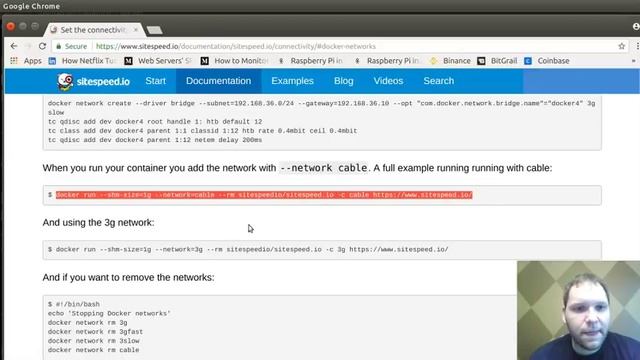Click 'And if you want to remove the networks:' text

tap(129, 278)
